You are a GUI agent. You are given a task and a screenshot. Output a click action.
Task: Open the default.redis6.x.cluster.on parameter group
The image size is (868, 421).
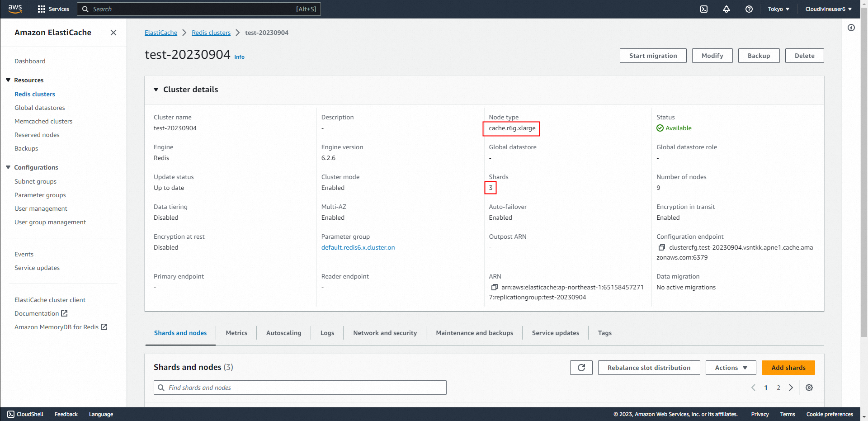(358, 247)
